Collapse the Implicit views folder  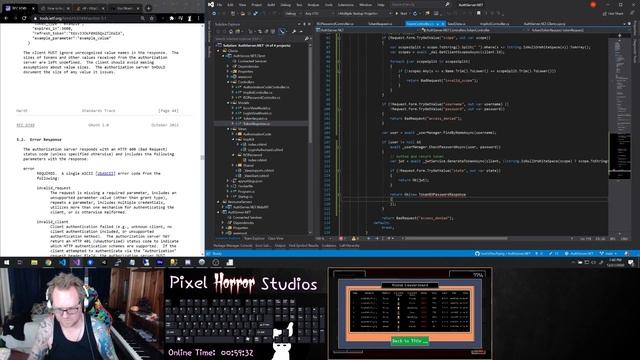(233, 139)
